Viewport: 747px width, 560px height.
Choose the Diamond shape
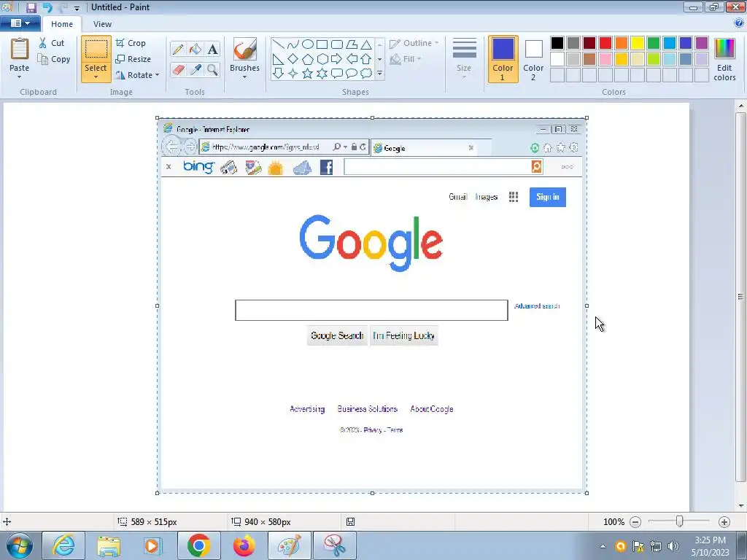click(x=293, y=59)
